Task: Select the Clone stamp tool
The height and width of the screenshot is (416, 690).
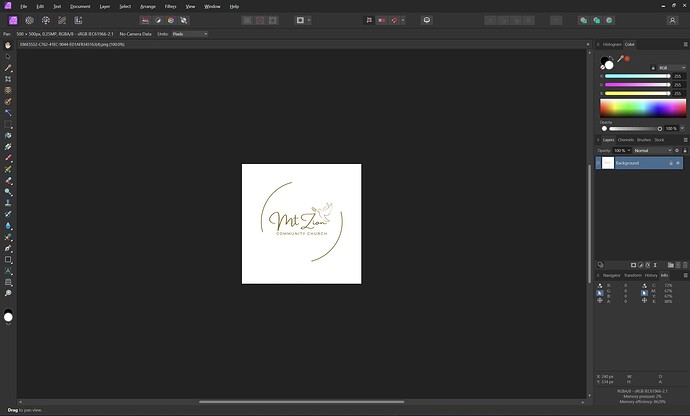Action: 8,203
